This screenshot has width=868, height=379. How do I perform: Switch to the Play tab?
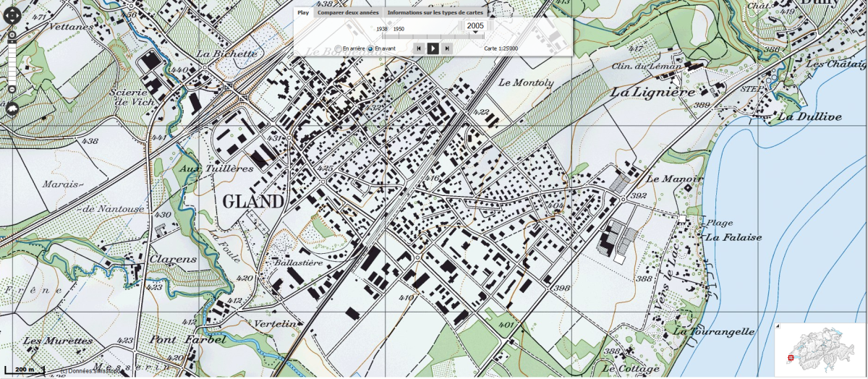[303, 12]
